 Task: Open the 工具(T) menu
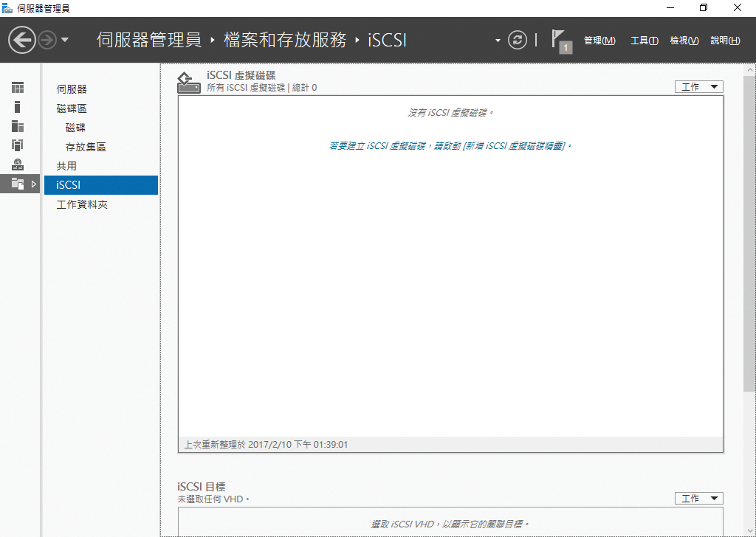tap(644, 41)
